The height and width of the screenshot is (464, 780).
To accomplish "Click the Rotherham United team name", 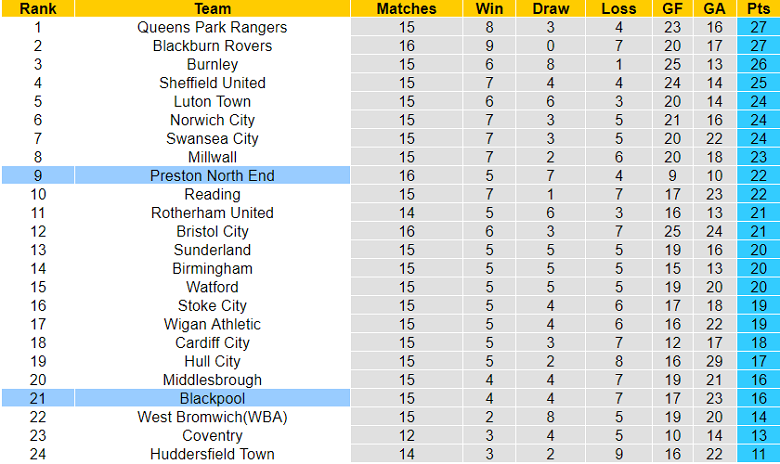I will (212, 213).
